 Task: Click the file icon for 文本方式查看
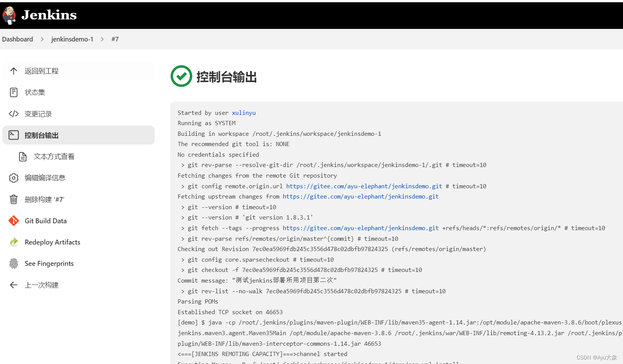tap(23, 157)
